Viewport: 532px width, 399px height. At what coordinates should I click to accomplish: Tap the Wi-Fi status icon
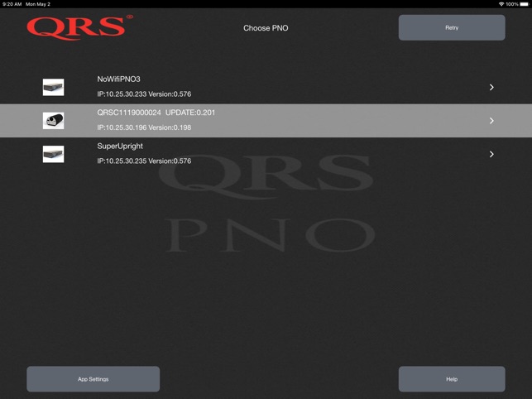pos(501,4)
